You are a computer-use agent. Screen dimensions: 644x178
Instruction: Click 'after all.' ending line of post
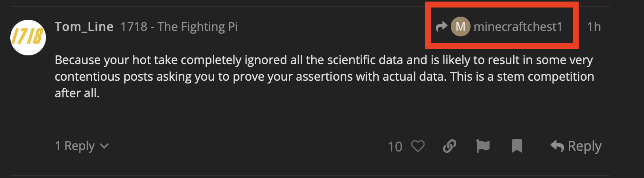[77, 93]
